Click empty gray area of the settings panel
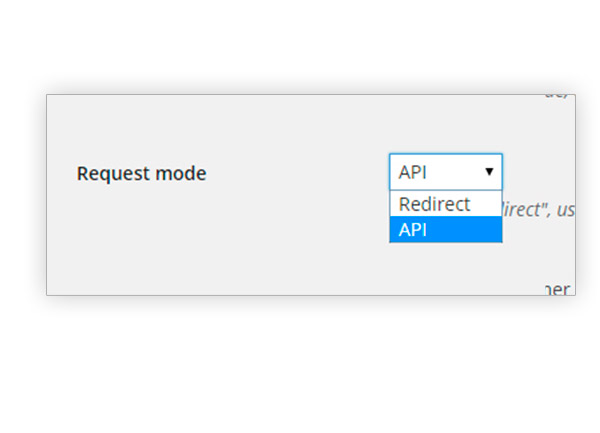The height and width of the screenshot is (433, 600). click(x=200, y=250)
